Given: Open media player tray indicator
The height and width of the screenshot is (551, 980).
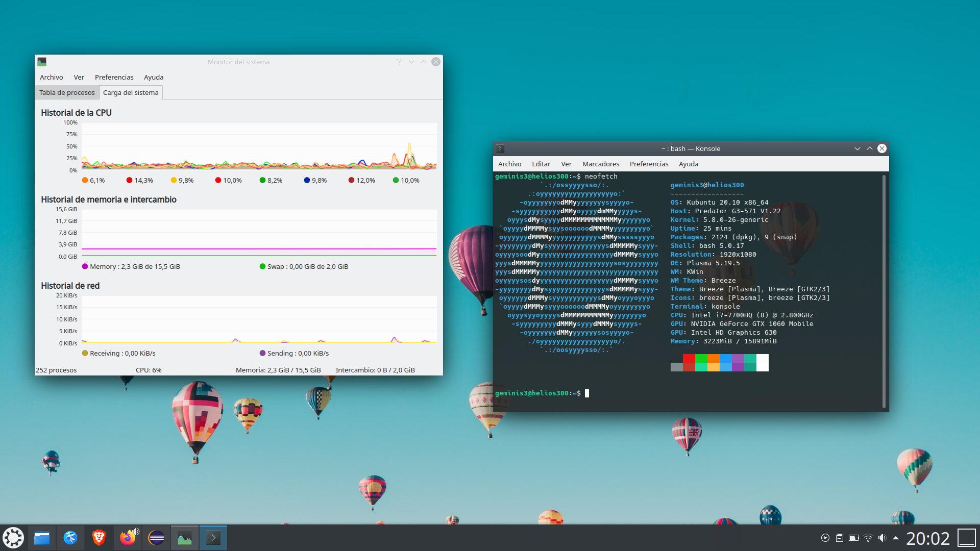Looking at the screenshot, I should click(x=825, y=538).
